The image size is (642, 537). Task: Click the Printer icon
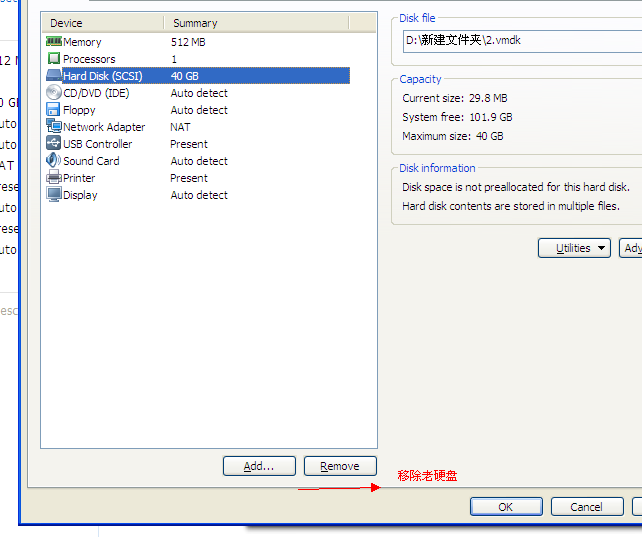(54, 178)
